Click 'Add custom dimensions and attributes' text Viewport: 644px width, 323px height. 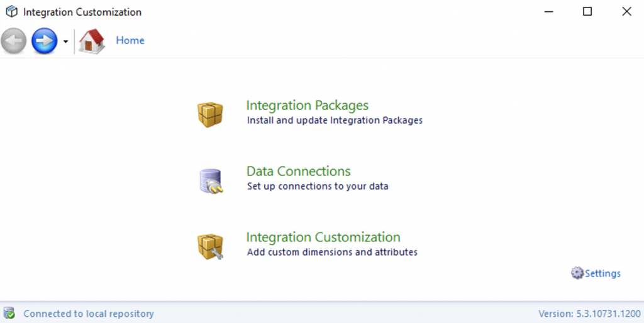click(332, 252)
